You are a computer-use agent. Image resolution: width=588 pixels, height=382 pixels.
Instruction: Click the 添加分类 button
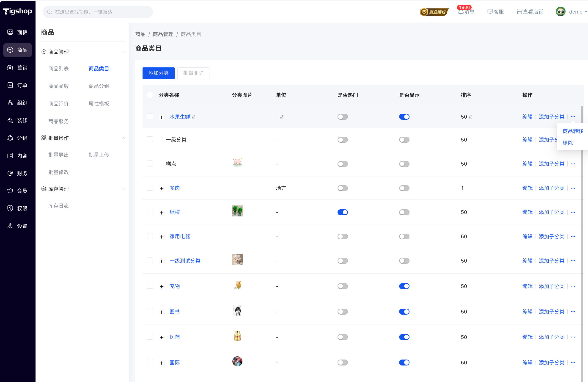[158, 73]
